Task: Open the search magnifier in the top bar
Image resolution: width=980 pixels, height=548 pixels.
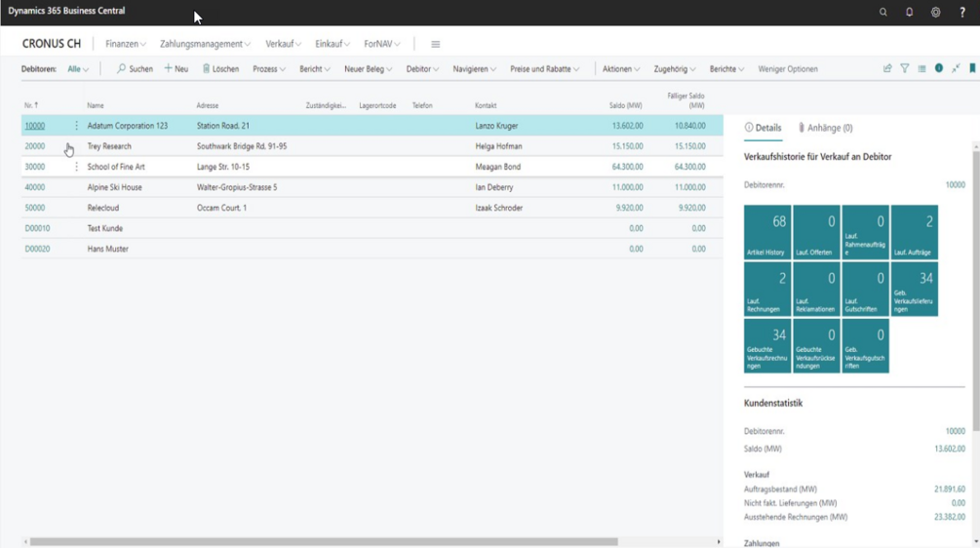Action: (883, 12)
